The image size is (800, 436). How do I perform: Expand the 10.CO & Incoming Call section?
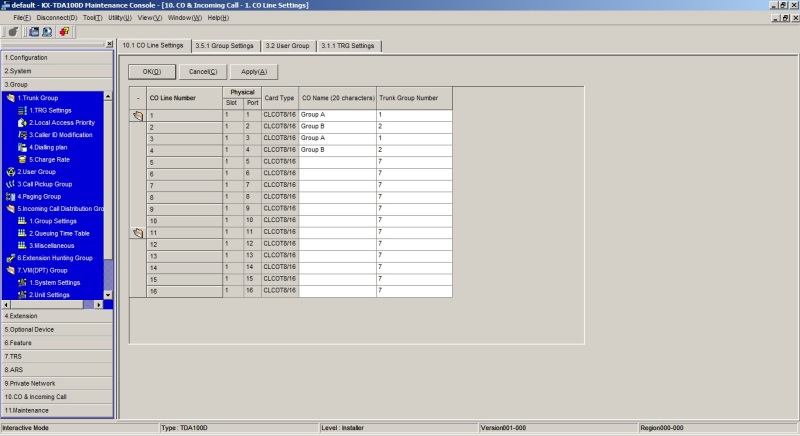pyautogui.click(x=57, y=397)
